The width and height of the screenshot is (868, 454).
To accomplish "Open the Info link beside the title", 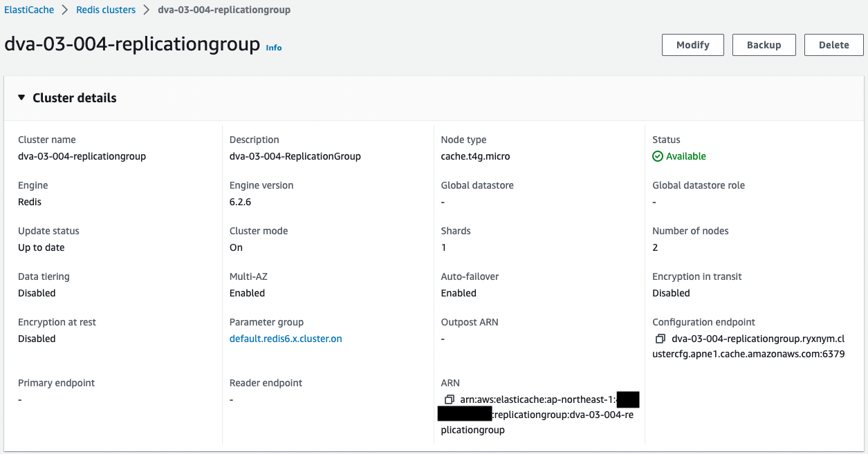I will 274,48.
